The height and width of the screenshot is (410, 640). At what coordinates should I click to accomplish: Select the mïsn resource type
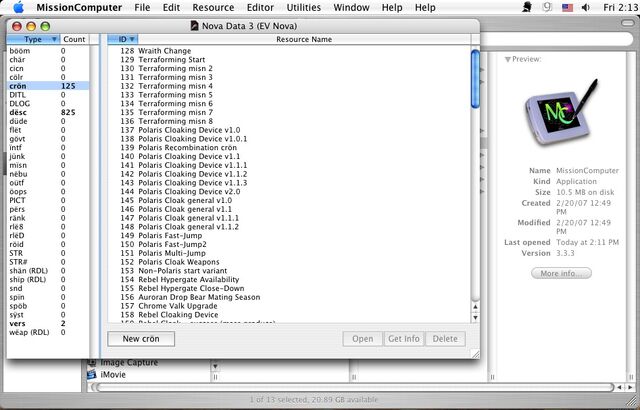coord(48,165)
